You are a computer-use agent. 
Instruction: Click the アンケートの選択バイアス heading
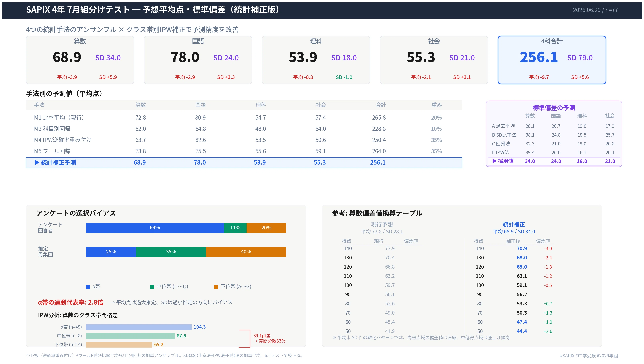[x=76, y=213]
